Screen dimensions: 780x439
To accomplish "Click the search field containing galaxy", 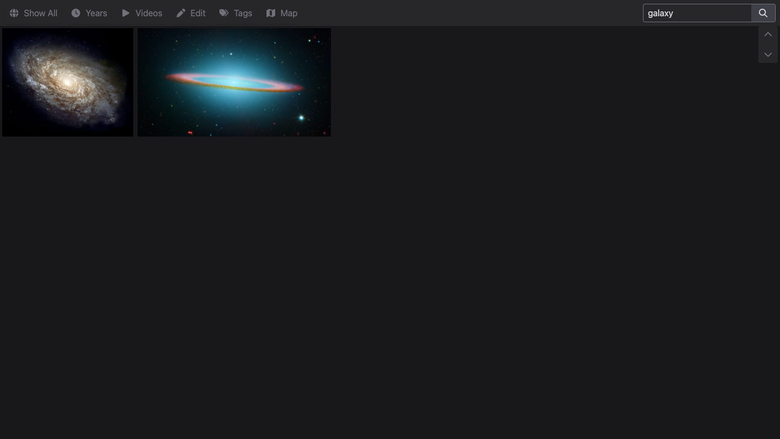I will click(x=697, y=13).
